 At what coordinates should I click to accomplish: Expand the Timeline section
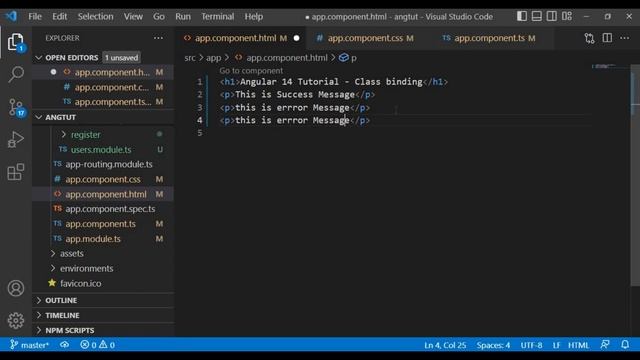tap(62, 316)
